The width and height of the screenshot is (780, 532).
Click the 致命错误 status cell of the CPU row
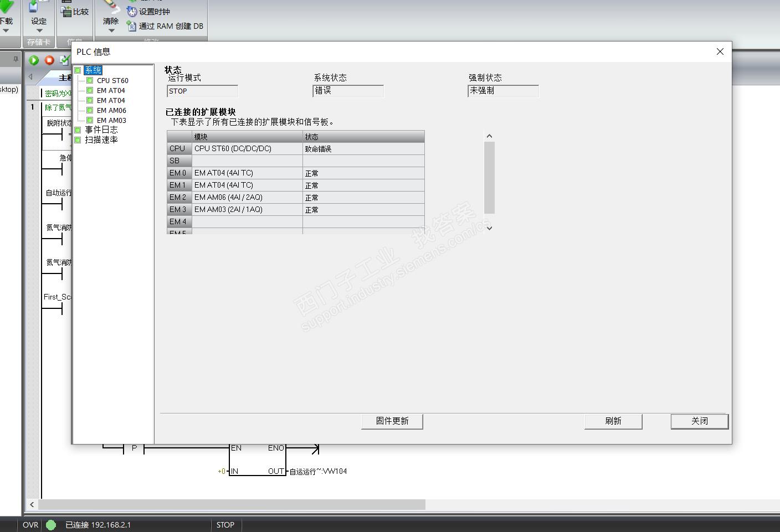pyautogui.click(x=363, y=149)
